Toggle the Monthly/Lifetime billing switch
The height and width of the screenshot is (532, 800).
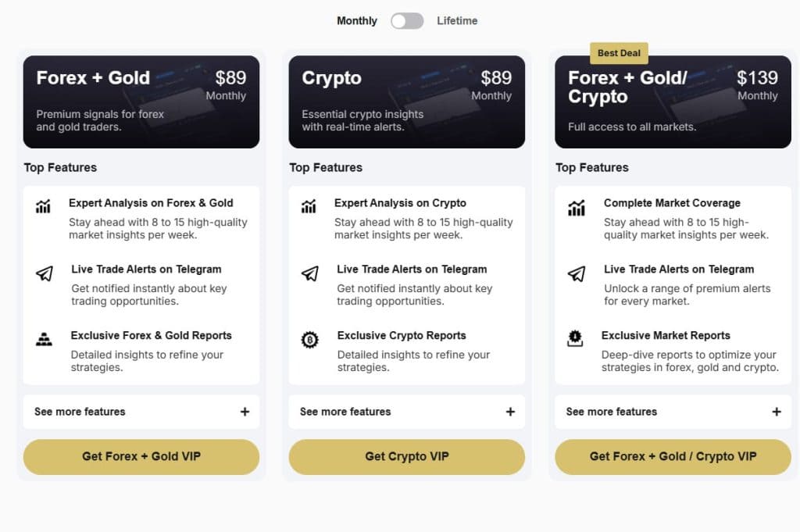pos(407,21)
